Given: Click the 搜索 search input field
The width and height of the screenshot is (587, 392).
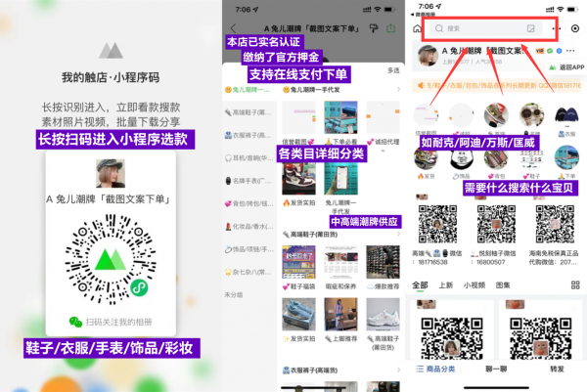Looking at the screenshot, I should pos(485,28).
